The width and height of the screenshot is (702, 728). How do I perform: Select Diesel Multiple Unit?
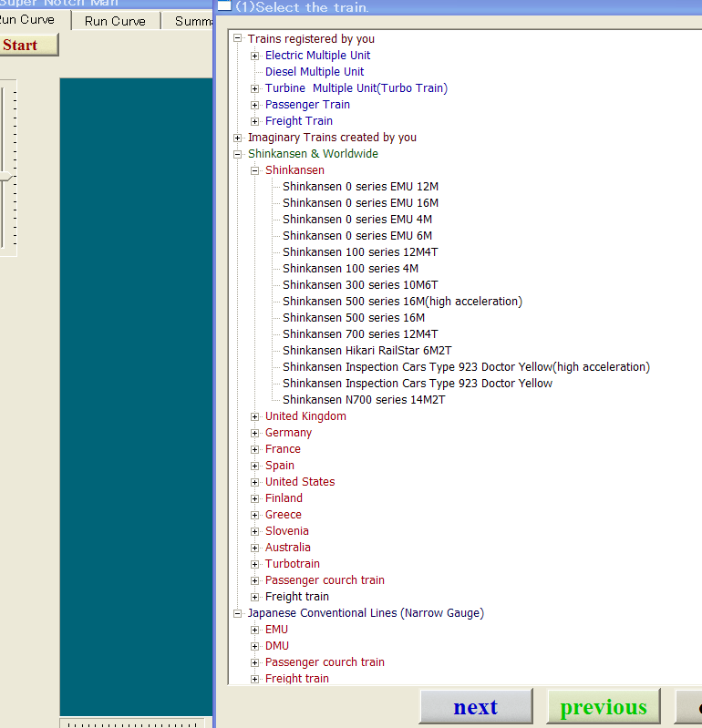click(x=315, y=71)
